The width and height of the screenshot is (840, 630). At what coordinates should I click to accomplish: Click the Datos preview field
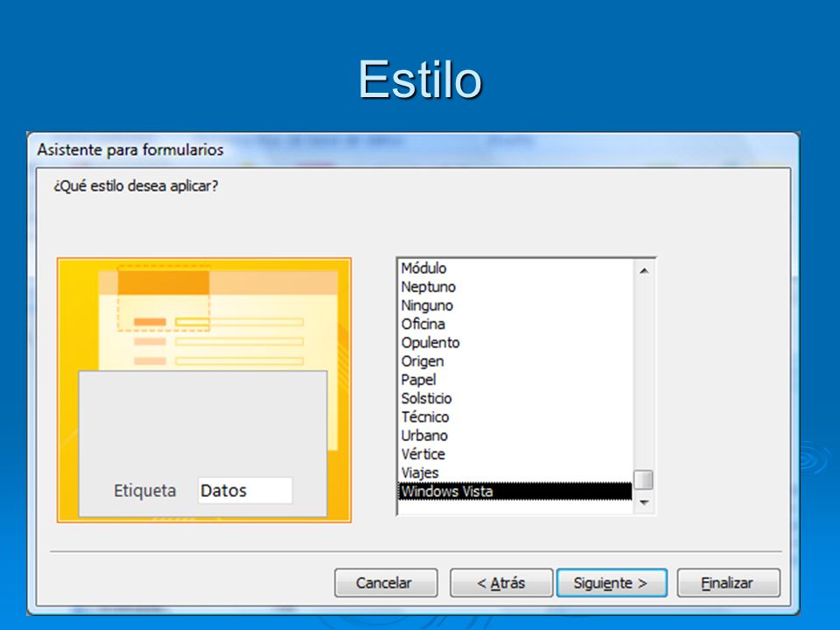click(x=245, y=490)
